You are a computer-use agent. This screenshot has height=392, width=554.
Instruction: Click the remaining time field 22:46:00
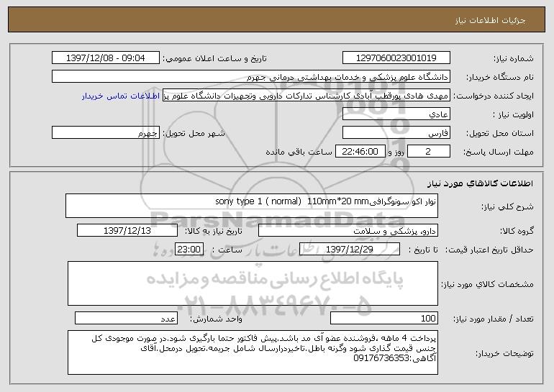(x=360, y=152)
